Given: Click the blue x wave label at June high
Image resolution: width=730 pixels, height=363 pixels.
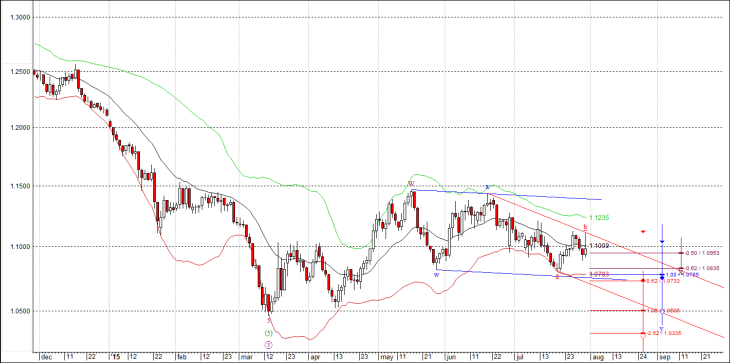Looking at the screenshot, I should coord(487,187).
